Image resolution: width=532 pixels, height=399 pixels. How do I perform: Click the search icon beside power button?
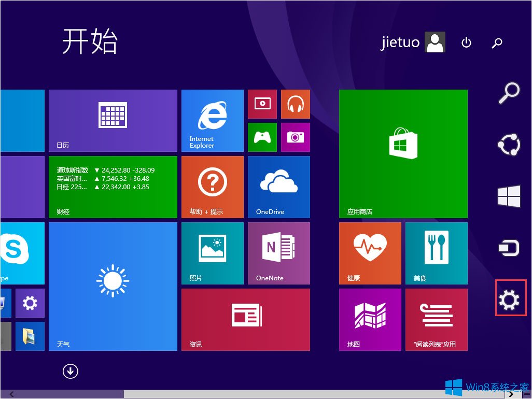pyautogui.click(x=497, y=42)
